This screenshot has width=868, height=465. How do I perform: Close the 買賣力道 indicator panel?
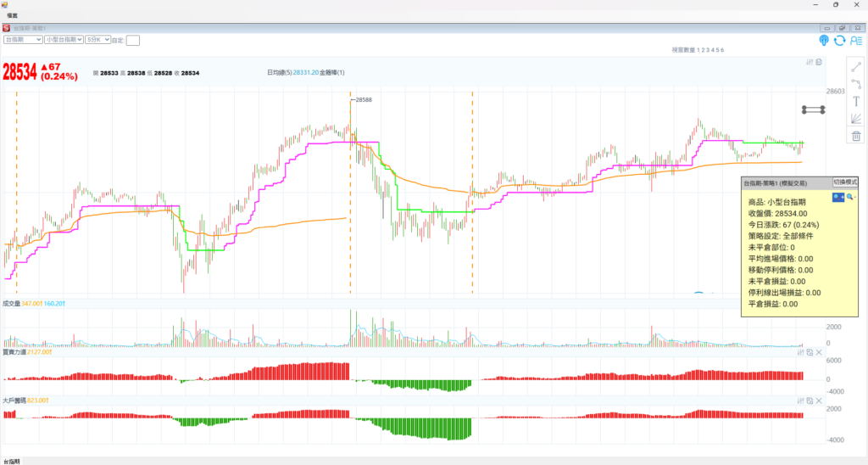(x=818, y=351)
